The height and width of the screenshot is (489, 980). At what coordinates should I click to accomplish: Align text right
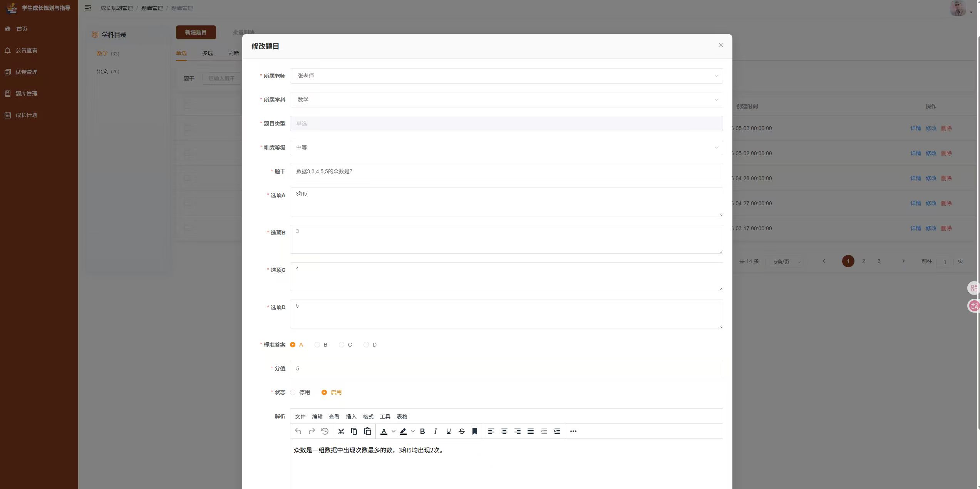coord(518,431)
